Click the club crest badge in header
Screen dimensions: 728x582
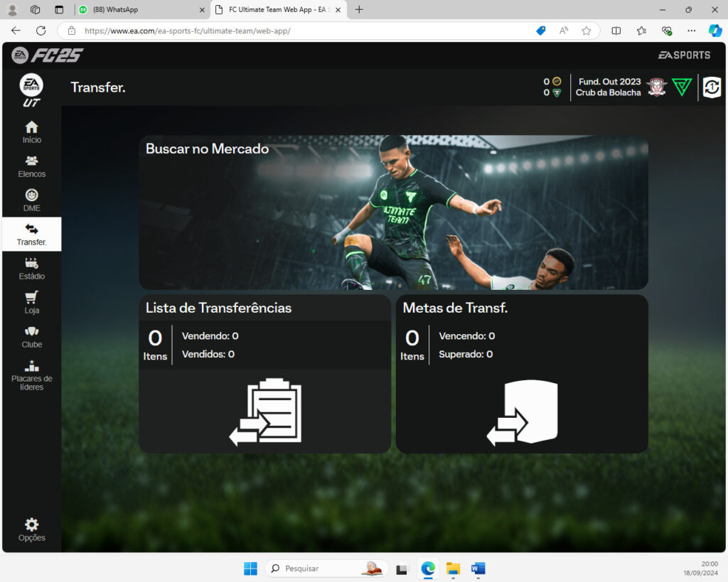656,87
